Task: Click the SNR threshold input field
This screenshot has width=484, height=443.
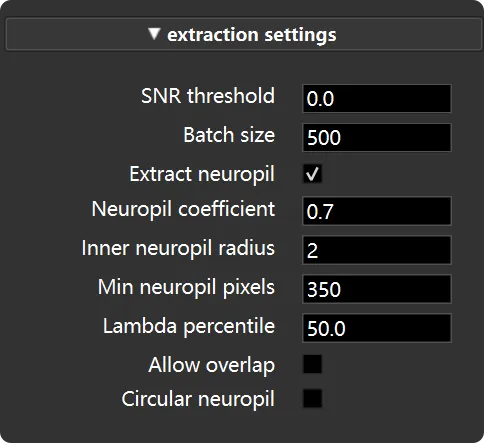Action: click(377, 99)
